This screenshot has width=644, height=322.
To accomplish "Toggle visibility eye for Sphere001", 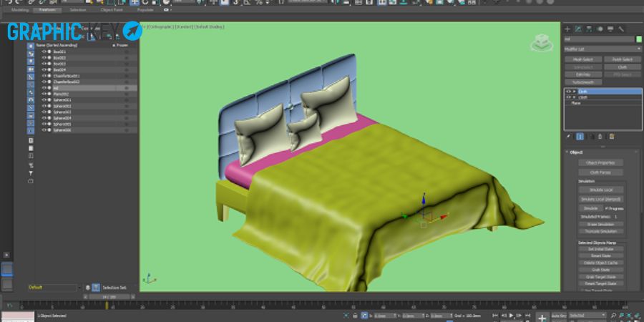I will pyautogui.click(x=44, y=99).
